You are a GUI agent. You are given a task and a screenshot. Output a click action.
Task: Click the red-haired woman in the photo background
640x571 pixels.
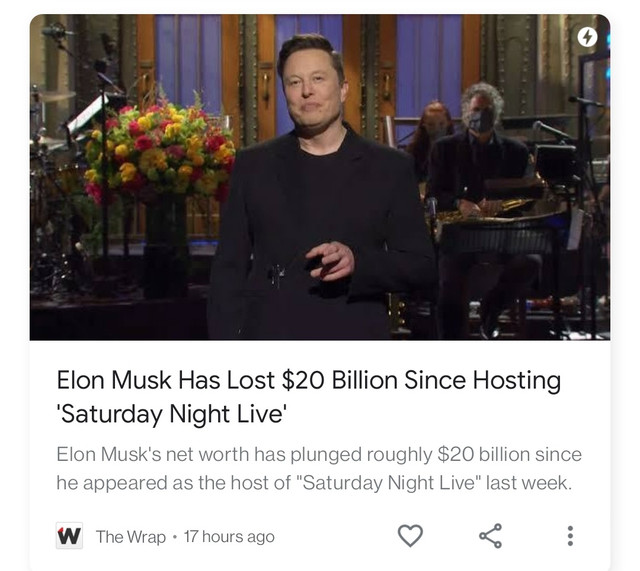[431, 135]
